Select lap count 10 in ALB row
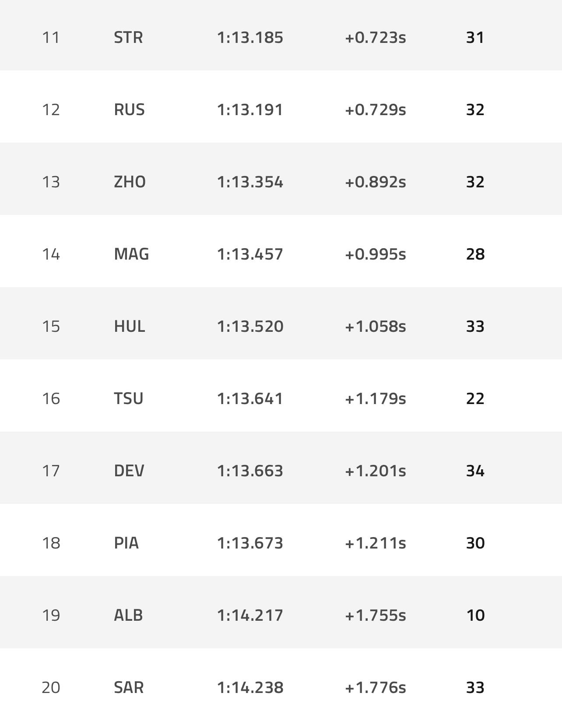562x728 pixels. pos(475,615)
